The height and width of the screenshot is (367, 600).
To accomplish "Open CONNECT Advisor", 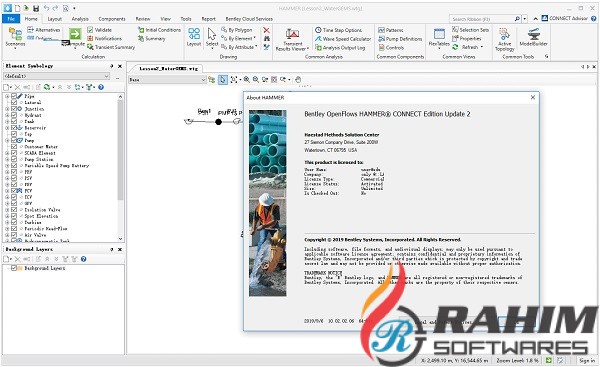I will point(565,18).
